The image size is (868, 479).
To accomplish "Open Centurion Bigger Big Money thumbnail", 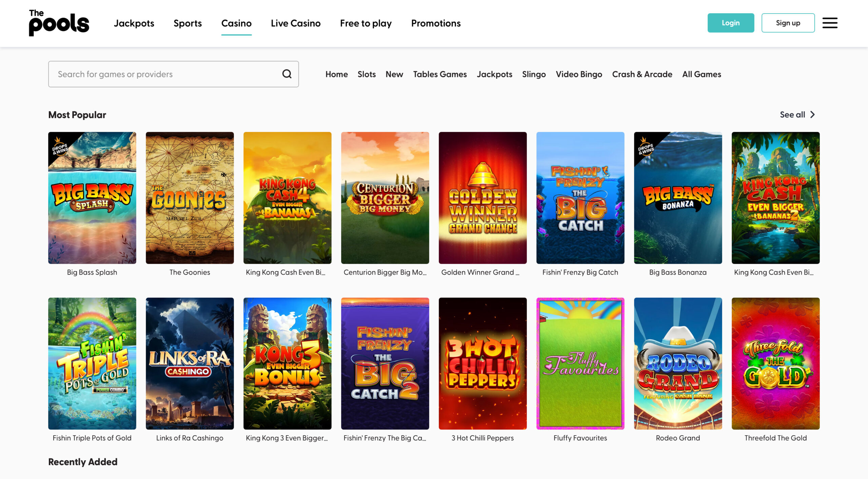I will point(385,198).
